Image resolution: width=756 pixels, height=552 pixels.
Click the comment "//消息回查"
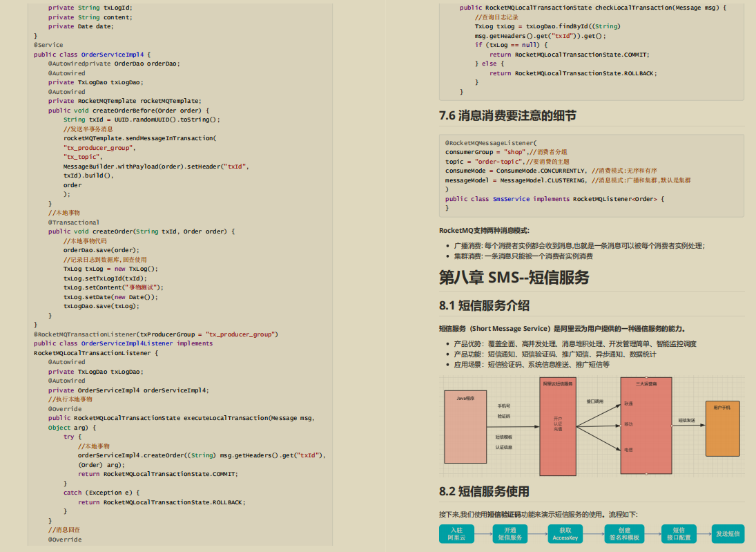[64, 530]
